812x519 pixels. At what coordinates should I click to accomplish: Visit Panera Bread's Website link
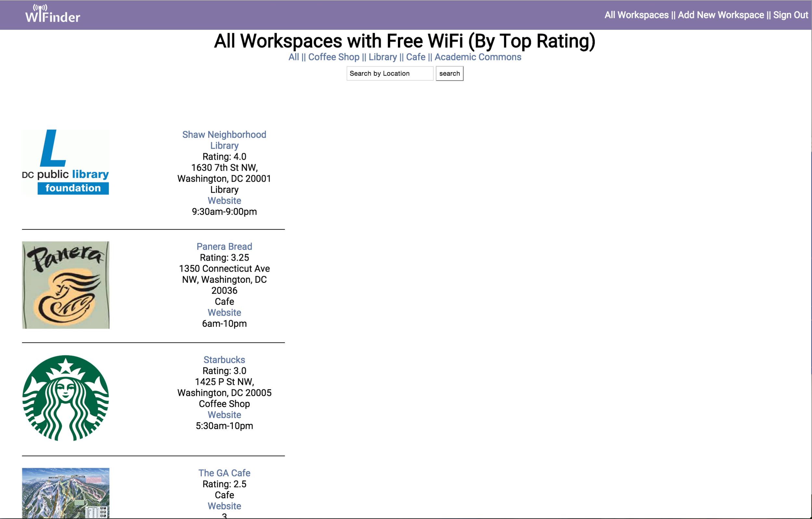[224, 313]
